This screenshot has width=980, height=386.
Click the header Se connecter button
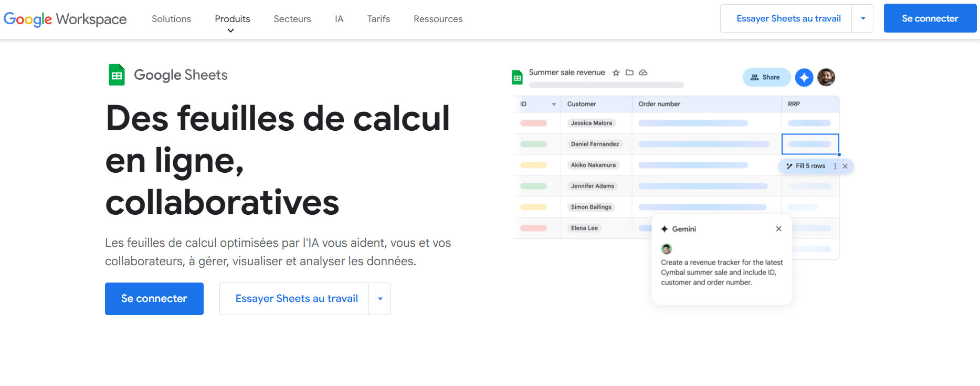(x=930, y=18)
